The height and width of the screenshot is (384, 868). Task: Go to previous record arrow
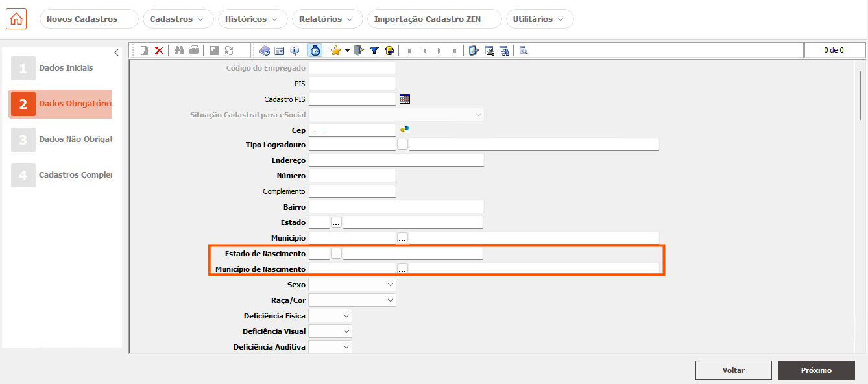[x=424, y=51]
